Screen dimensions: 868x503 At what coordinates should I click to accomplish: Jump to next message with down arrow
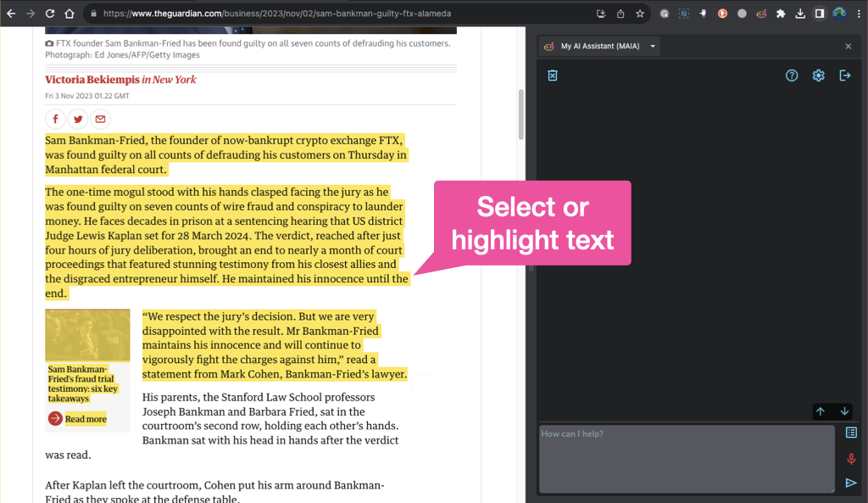(x=845, y=411)
